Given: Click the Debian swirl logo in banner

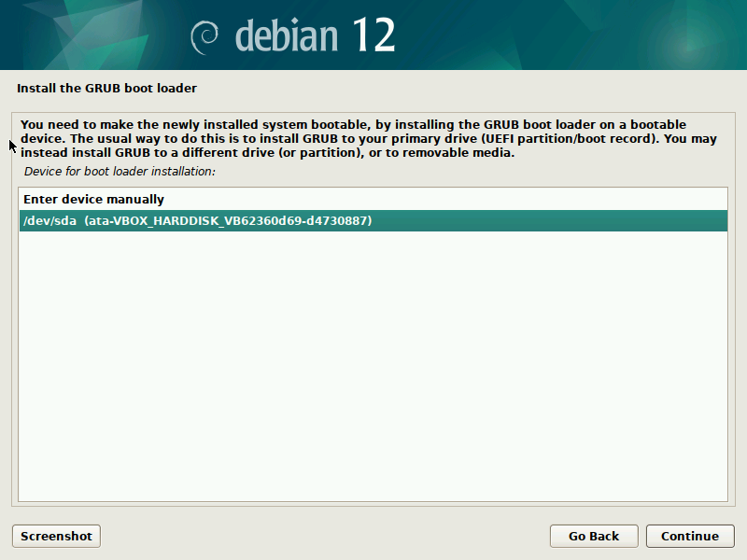Looking at the screenshot, I should [x=204, y=37].
